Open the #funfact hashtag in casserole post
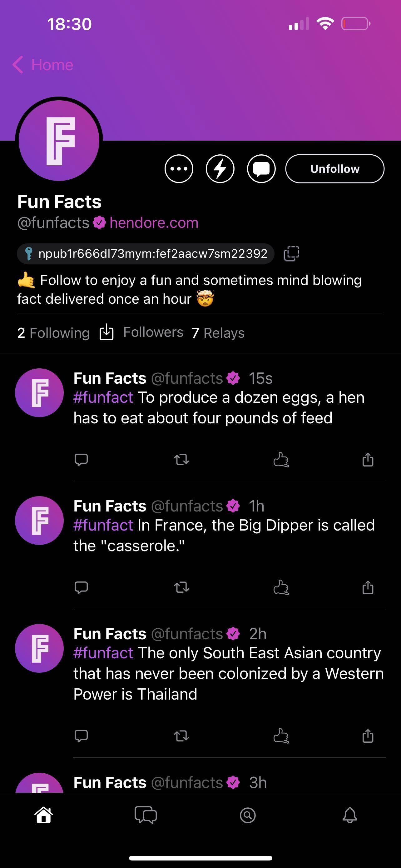Image resolution: width=401 pixels, height=868 pixels. 103,525
